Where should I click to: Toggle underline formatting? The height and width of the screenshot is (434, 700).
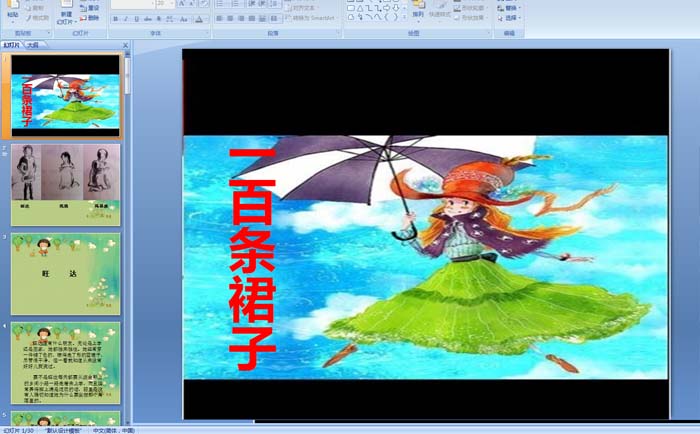(137, 19)
